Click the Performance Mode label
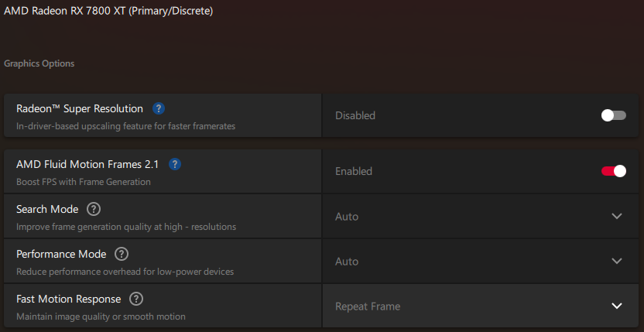 click(61, 254)
